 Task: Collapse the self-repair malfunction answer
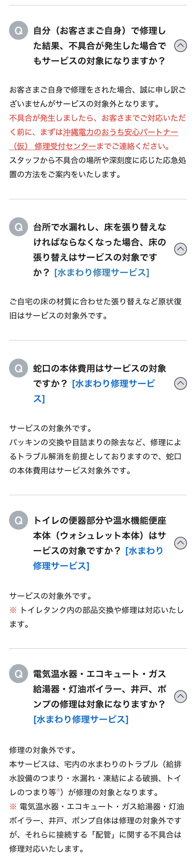[180, 45]
